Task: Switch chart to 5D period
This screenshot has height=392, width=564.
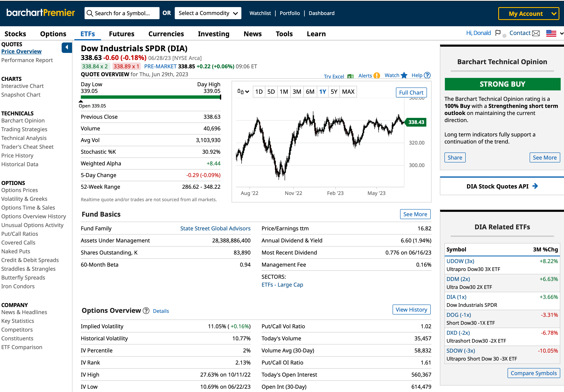Action: (x=271, y=92)
